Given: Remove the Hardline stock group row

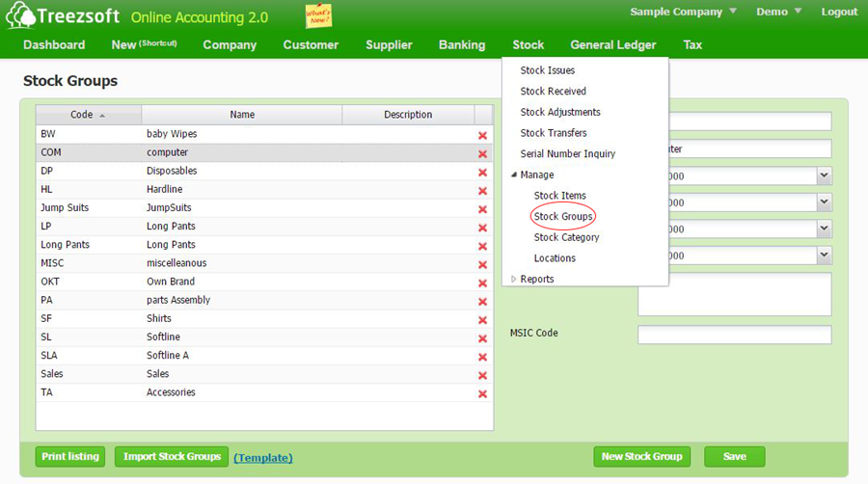Looking at the screenshot, I should click(x=482, y=191).
